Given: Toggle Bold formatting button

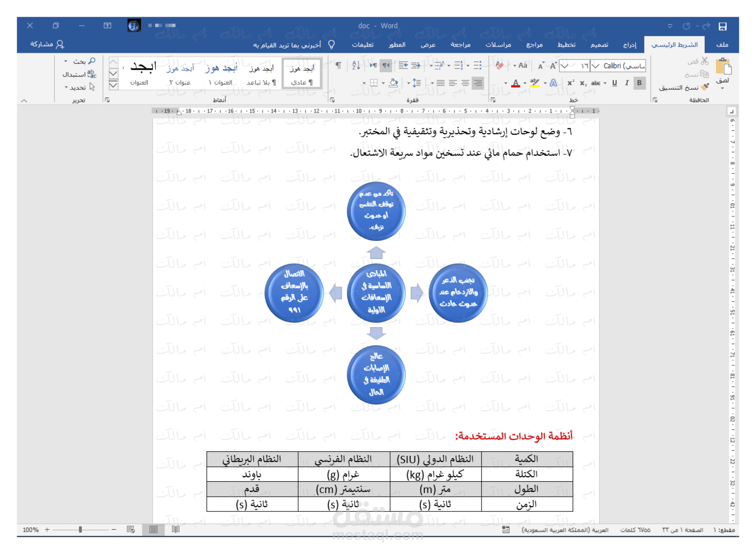Looking at the screenshot, I should tap(639, 83).
